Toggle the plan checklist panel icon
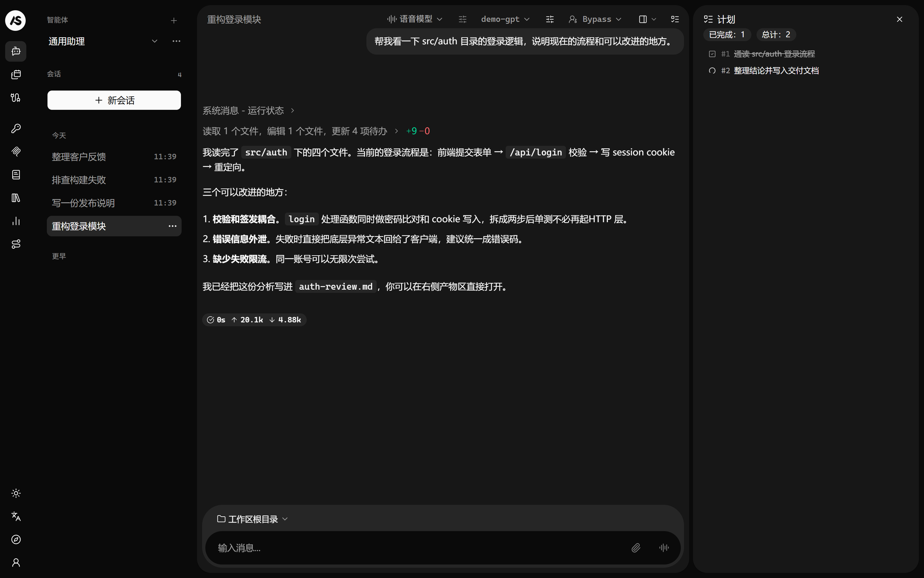The image size is (924, 578). (x=675, y=19)
